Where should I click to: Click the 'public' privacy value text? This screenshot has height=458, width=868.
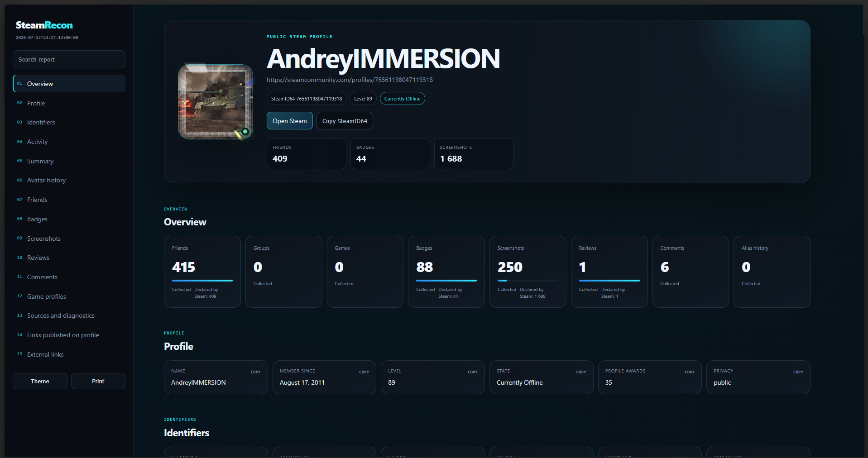[x=722, y=382]
